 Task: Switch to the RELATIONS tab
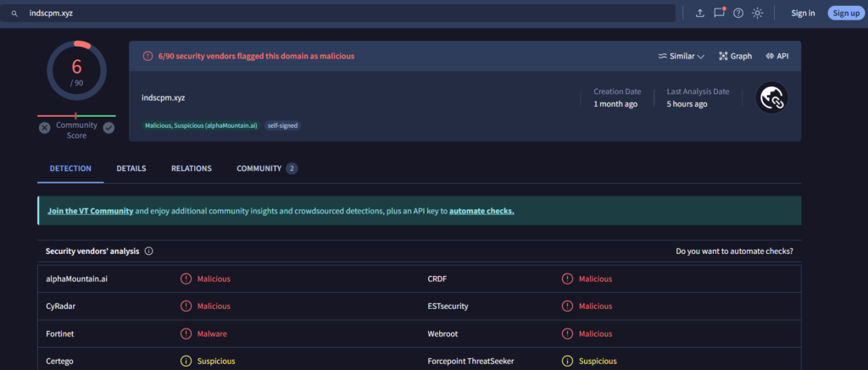tap(192, 168)
